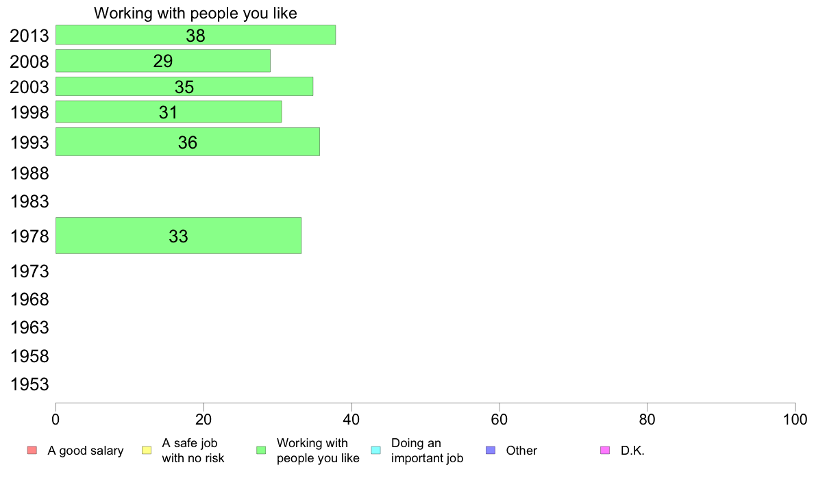Click the 40 tick on the x-axis
This screenshot has width=814, height=504.
click(x=351, y=419)
